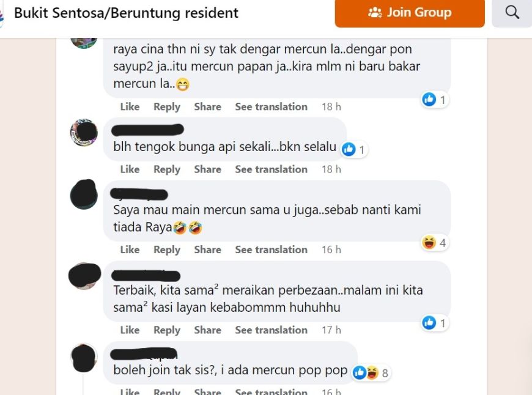See translation for 'Saya mau main mercun' comment

pos(271,249)
